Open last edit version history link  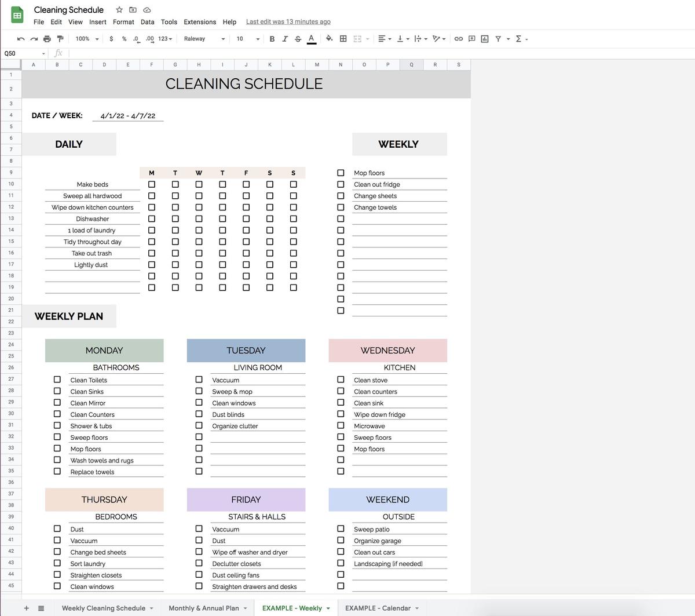pyautogui.click(x=288, y=22)
